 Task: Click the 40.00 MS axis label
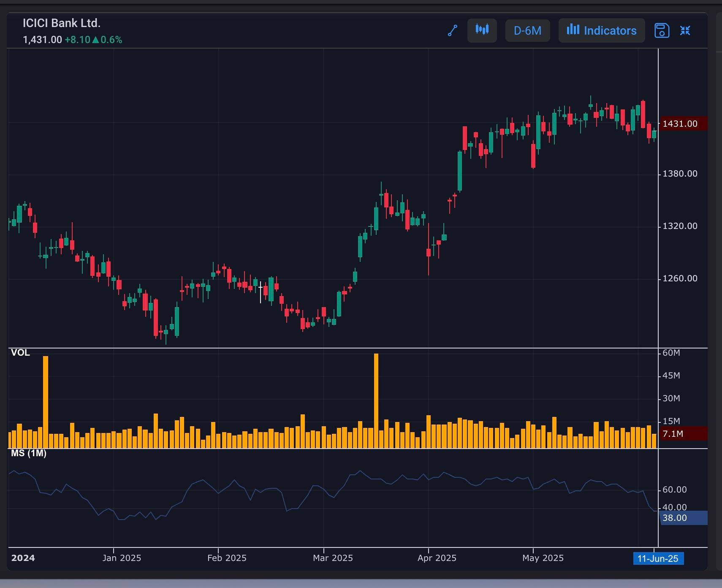click(x=675, y=507)
